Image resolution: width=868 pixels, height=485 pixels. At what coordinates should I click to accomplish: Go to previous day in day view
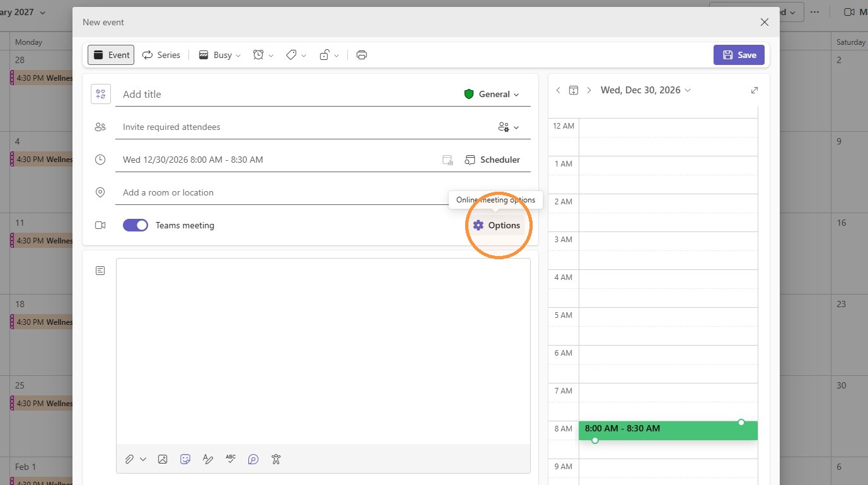pos(558,90)
